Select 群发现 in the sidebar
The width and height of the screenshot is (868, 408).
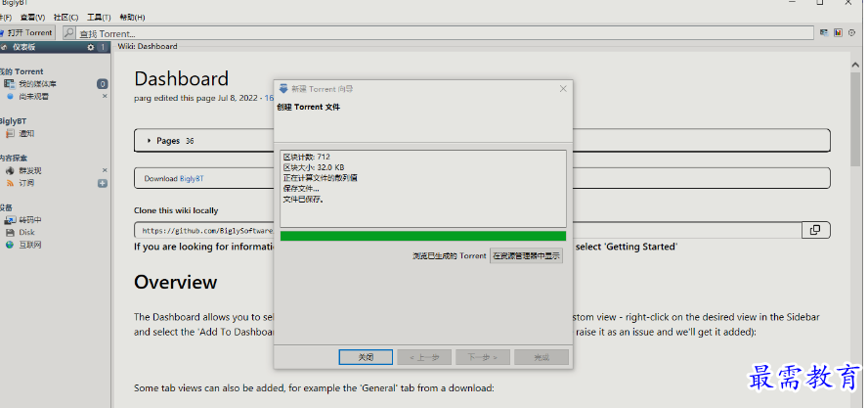30,171
